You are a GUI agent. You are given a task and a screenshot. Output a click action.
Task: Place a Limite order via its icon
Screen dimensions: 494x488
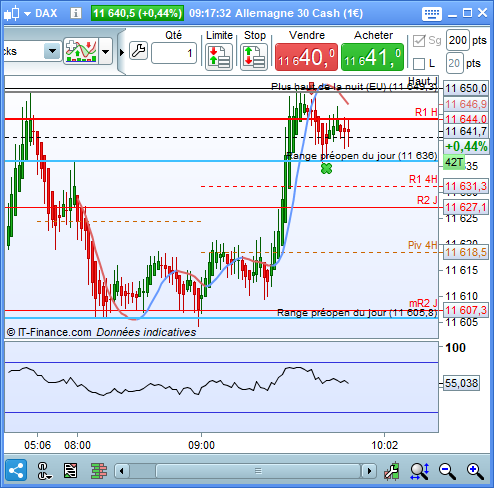pyautogui.click(x=219, y=57)
